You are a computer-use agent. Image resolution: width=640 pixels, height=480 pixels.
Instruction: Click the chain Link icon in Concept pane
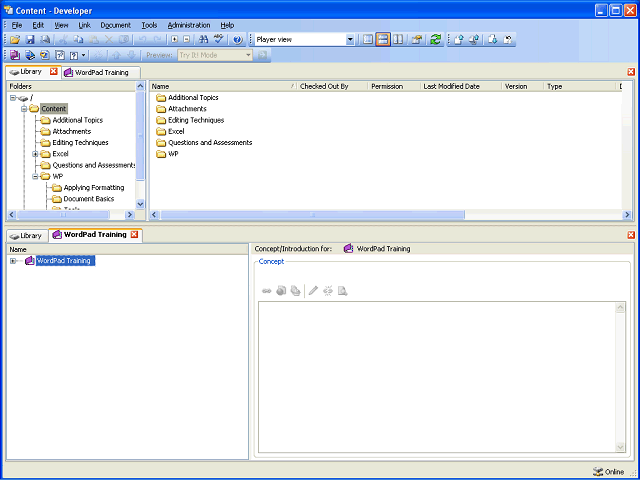point(267,291)
